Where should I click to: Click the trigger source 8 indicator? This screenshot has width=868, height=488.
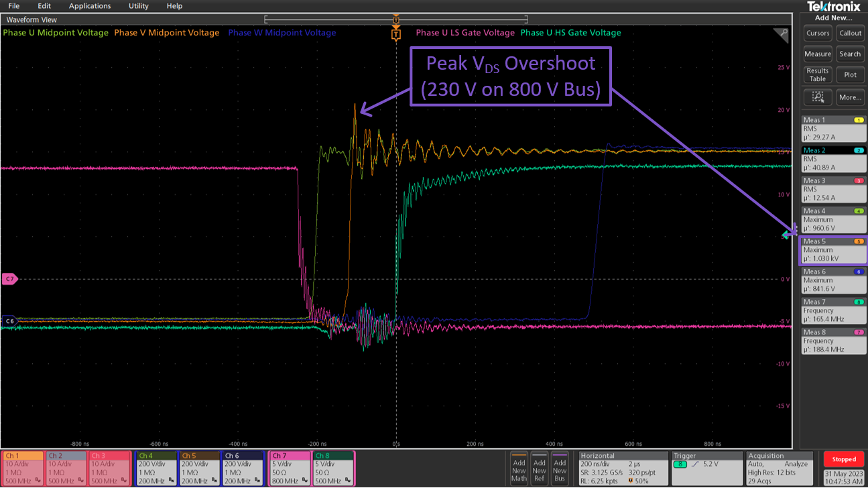click(679, 464)
